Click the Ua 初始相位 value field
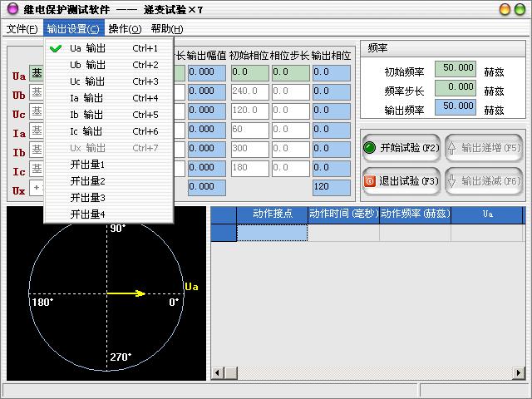This screenshot has width=532, height=399. click(x=249, y=72)
